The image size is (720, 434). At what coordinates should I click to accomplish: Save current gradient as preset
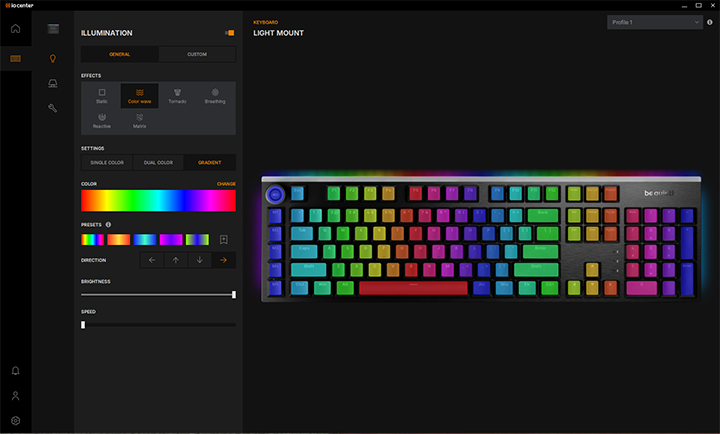point(224,240)
